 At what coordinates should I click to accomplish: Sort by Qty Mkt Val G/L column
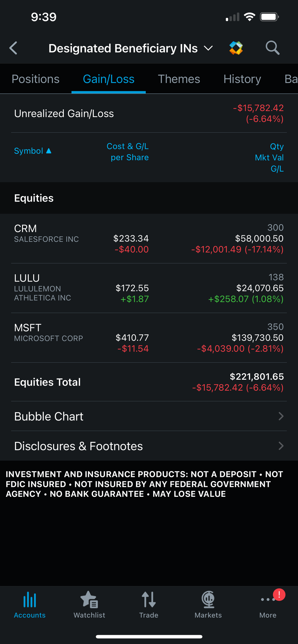tap(270, 157)
